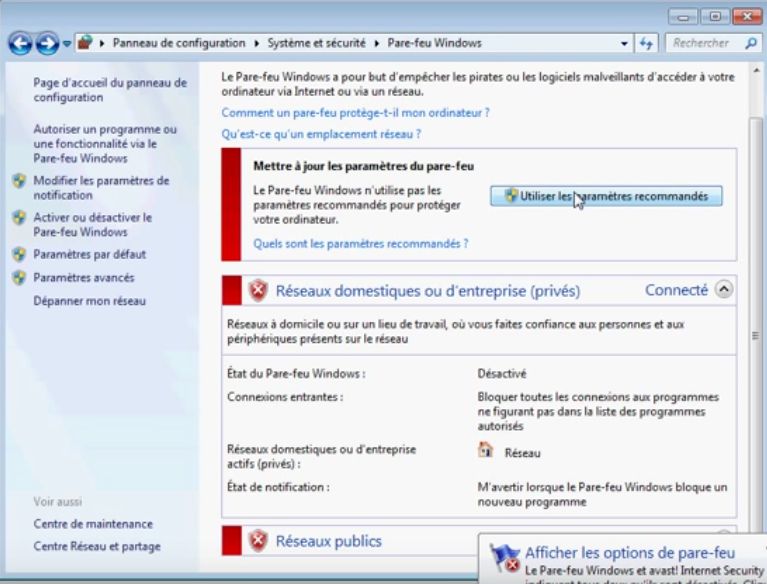Click 'Désactivé' firewall state value
Image resolution: width=767 pixels, height=584 pixels.
click(502, 374)
